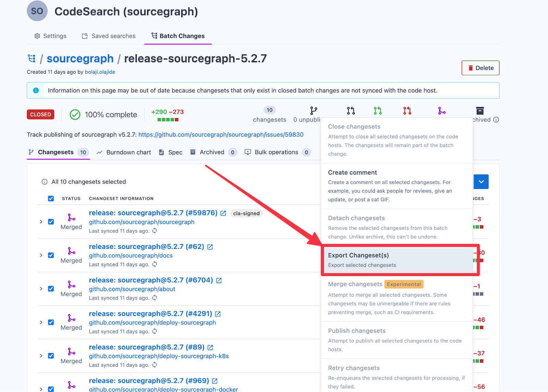Click the batch changes breadcrumb icon

click(32, 59)
